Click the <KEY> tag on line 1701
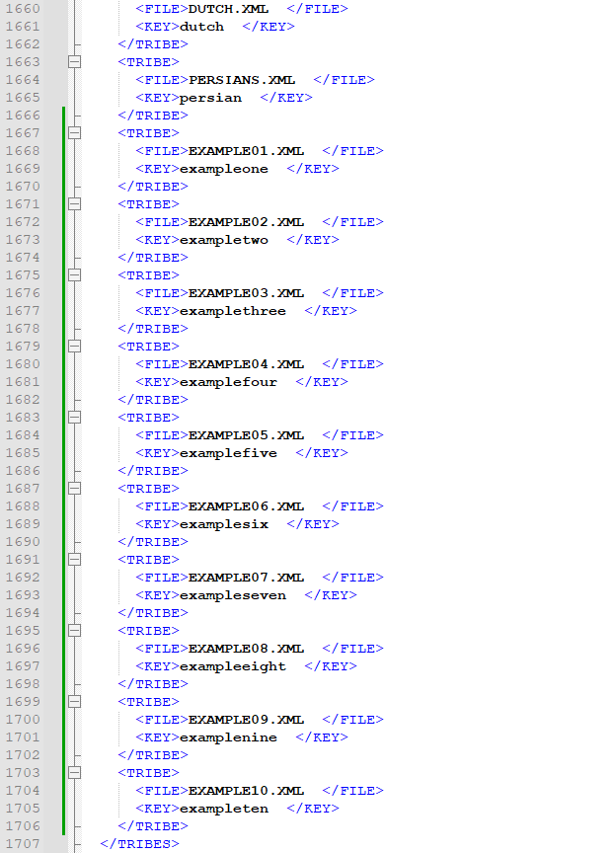The height and width of the screenshot is (853, 616). click(x=157, y=737)
